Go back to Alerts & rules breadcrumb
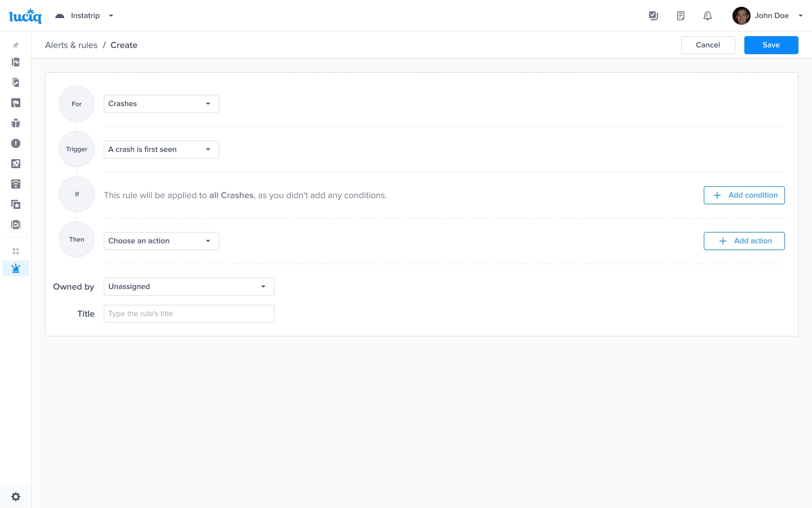This screenshot has width=812, height=508. 71,45
